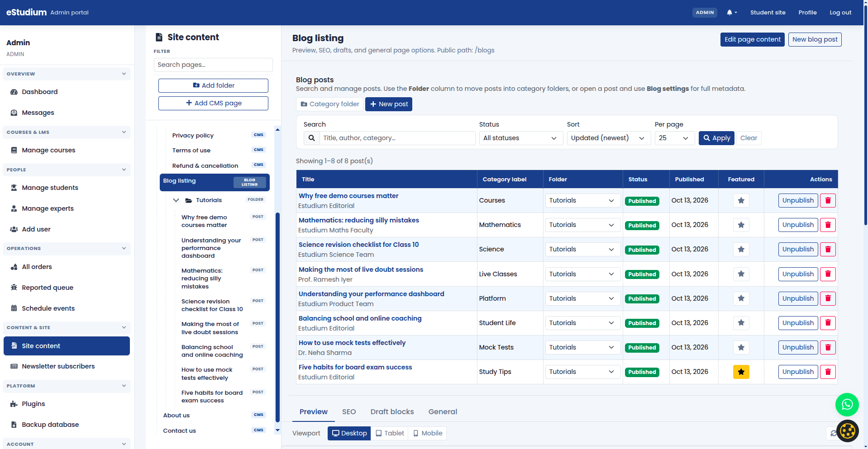Delete the 'How to use mock tests effectively' post
868x449 pixels.
(x=828, y=347)
